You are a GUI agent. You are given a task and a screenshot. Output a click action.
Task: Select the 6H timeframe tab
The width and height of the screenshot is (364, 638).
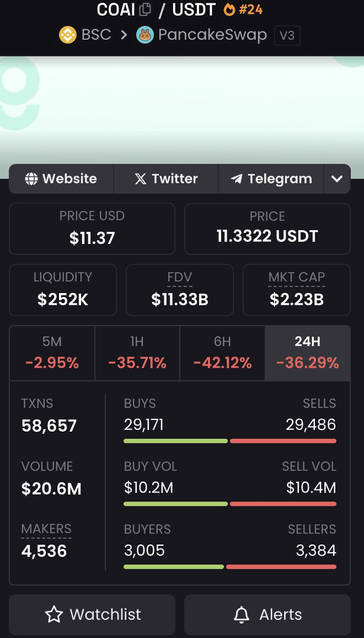click(x=222, y=353)
